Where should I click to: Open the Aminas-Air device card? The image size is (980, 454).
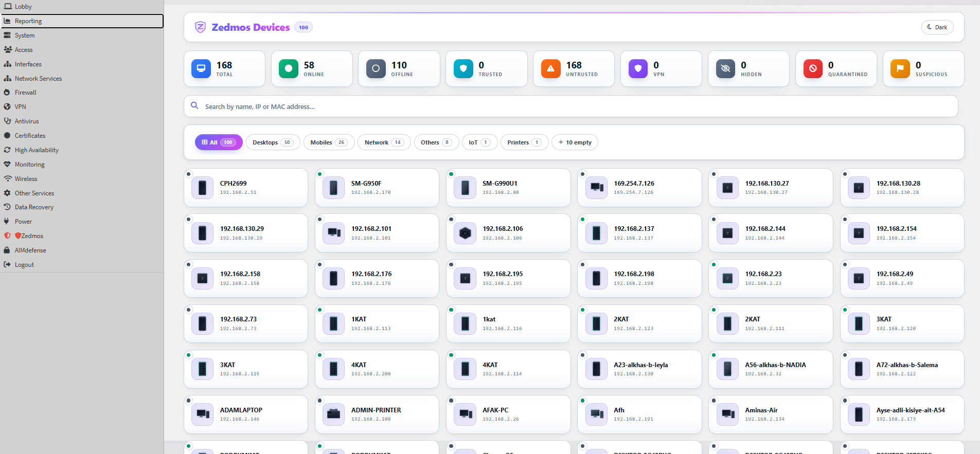point(771,414)
